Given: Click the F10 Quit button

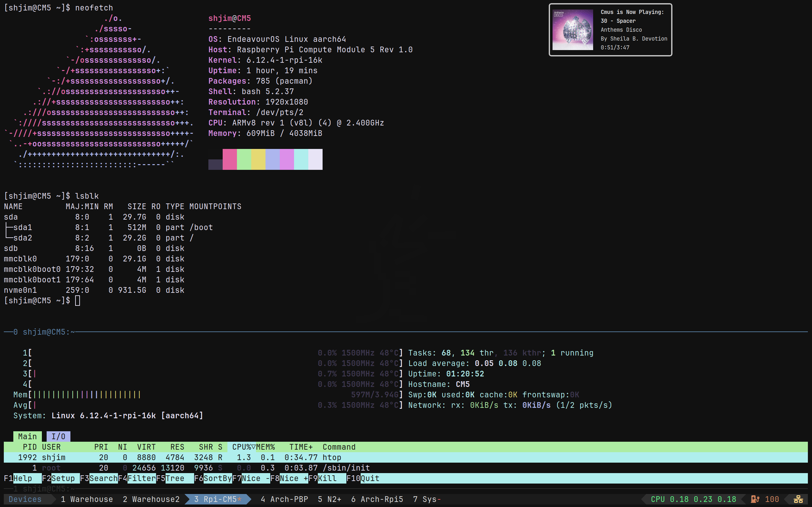Looking at the screenshot, I should coord(363,478).
